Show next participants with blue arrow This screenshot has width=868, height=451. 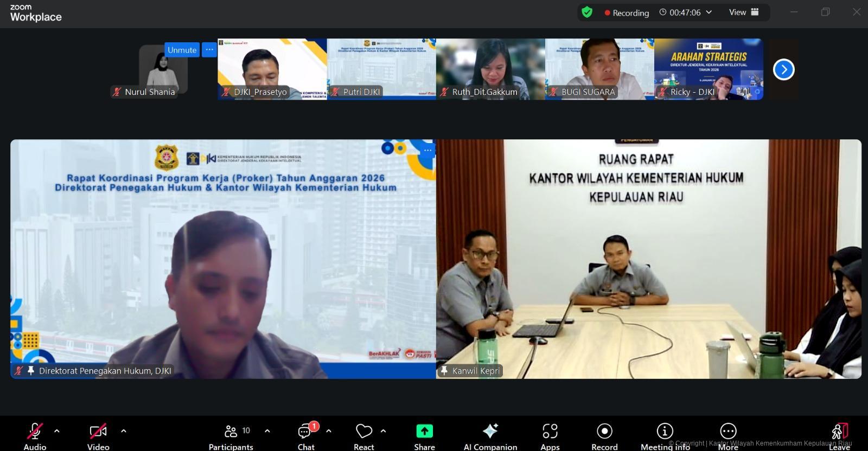tap(783, 69)
